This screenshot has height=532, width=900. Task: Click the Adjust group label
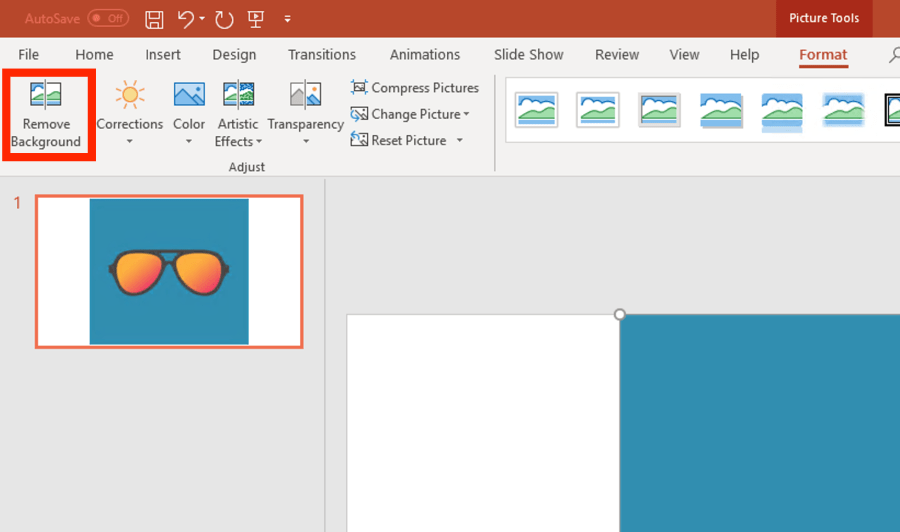(x=247, y=167)
